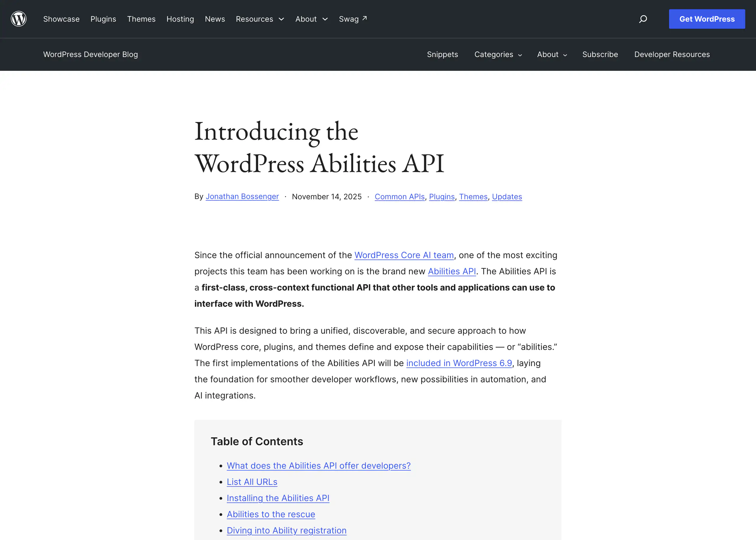Click the article title heading
This screenshot has height=540, width=756.
[319, 147]
